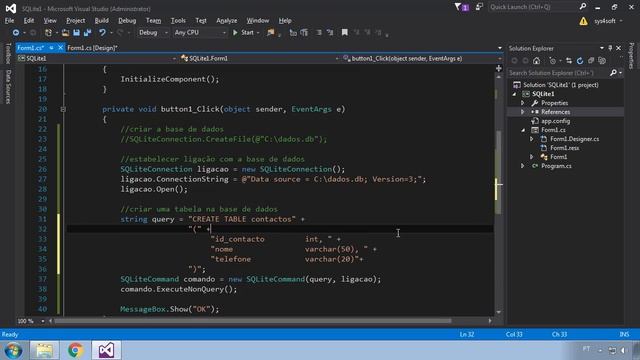Select app.config in Solution Explorer

(x=556, y=121)
